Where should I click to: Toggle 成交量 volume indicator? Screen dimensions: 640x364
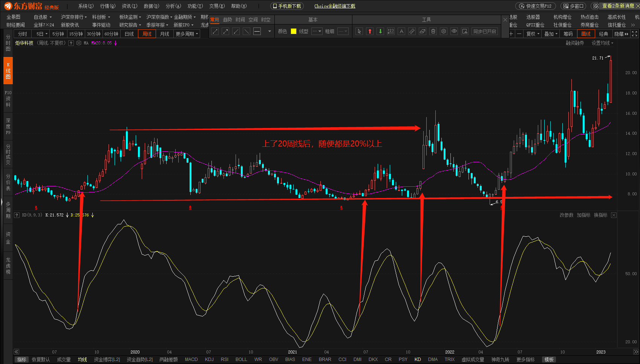pyautogui.click(x=64, y=359)
